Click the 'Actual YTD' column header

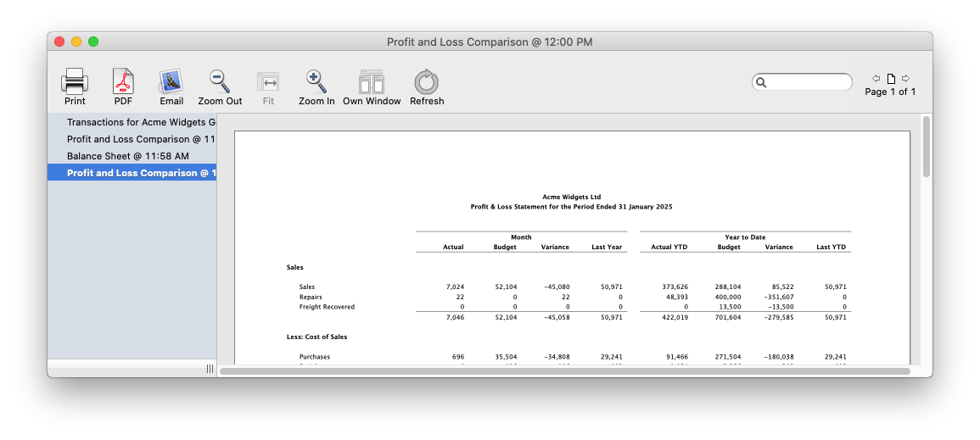pos(669,248)
